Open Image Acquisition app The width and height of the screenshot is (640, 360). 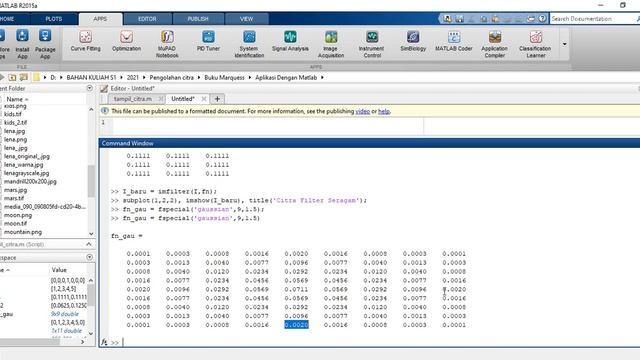[x=331, y=44]
